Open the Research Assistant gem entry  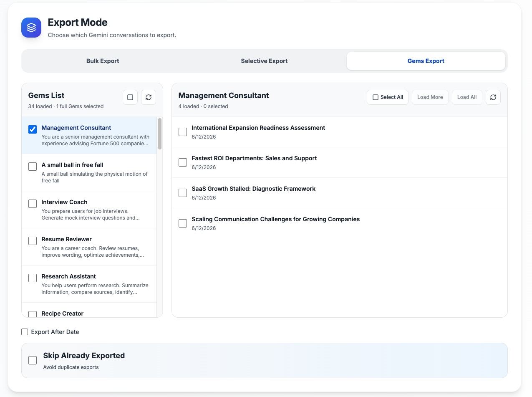[89, 284]
